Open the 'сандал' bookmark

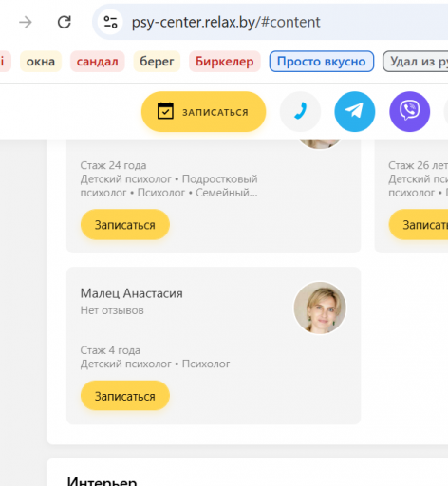(98, 62)
